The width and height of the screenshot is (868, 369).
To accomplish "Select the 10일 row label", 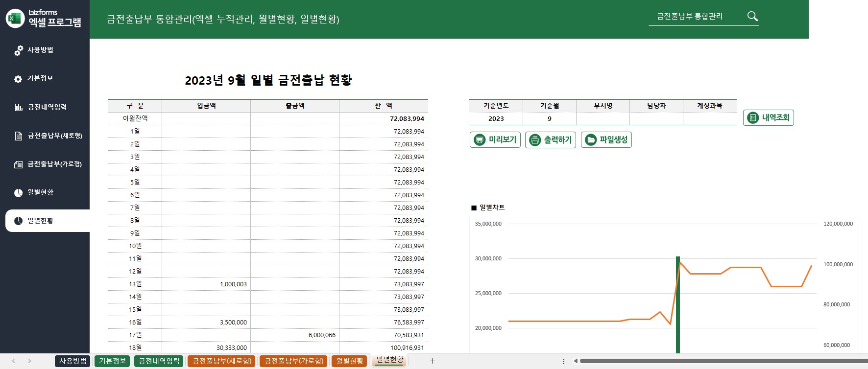I will (x=135, y=246).
